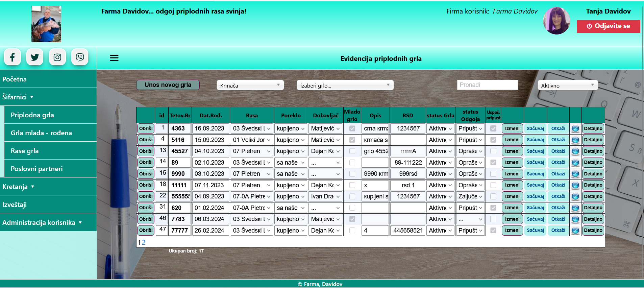
Task: Go to page 2 of the table
Action: (144, 242)
